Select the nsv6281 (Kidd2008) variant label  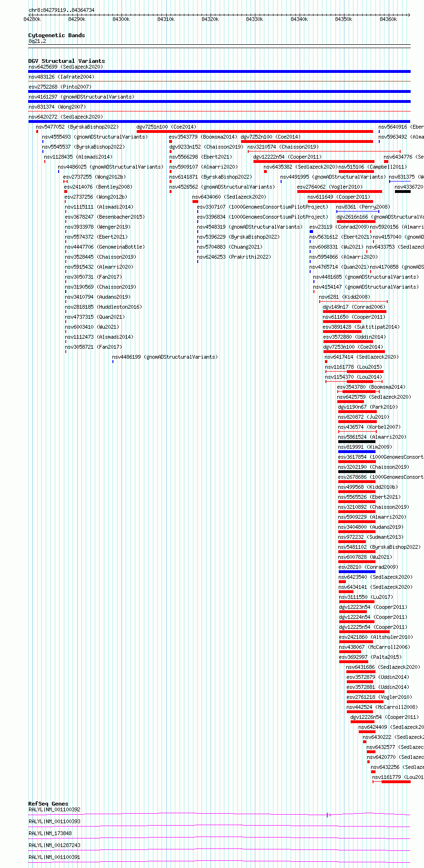344,297
